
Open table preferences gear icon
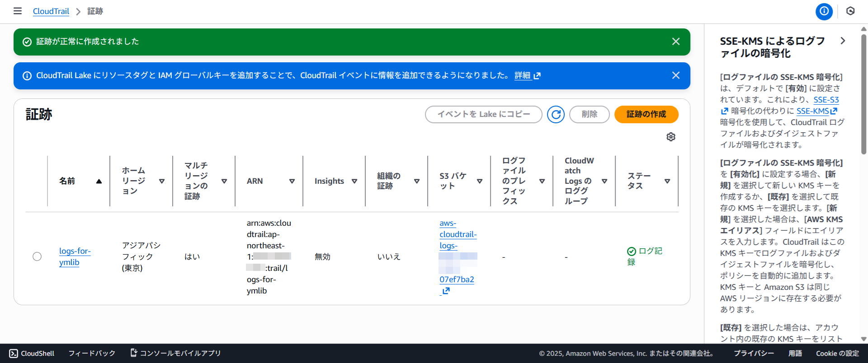click(671, 137)
